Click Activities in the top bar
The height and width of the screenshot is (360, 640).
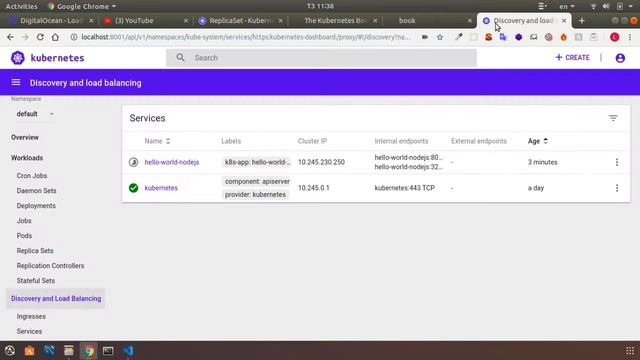pyautogui.click(x=21, y=6)
